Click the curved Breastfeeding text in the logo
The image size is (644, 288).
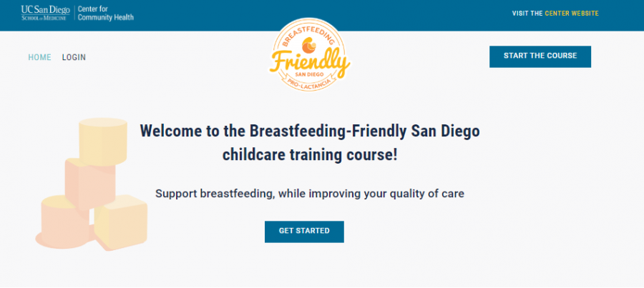click(x=309, y=33)
